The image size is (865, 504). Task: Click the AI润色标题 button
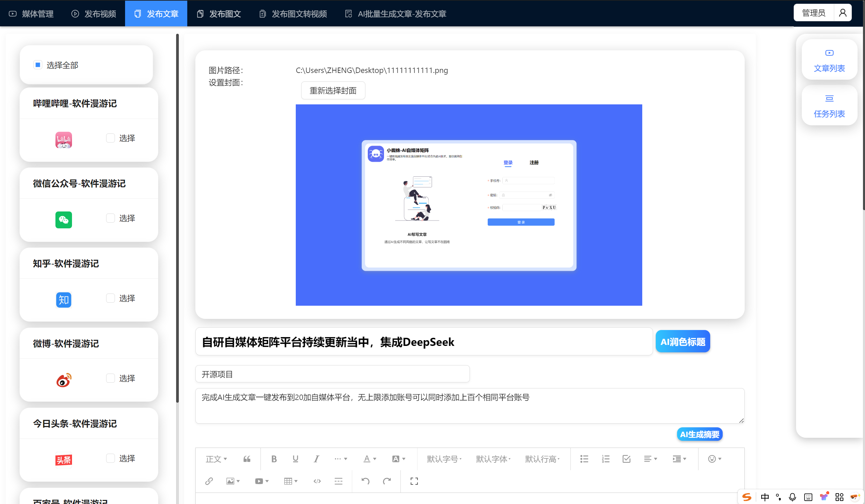pos(682,342)
